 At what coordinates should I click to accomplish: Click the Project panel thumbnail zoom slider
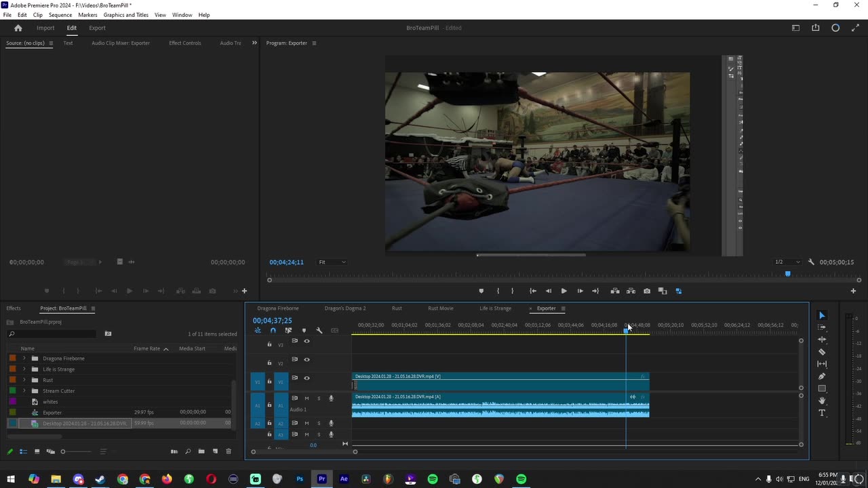click(x=63, y=451)
